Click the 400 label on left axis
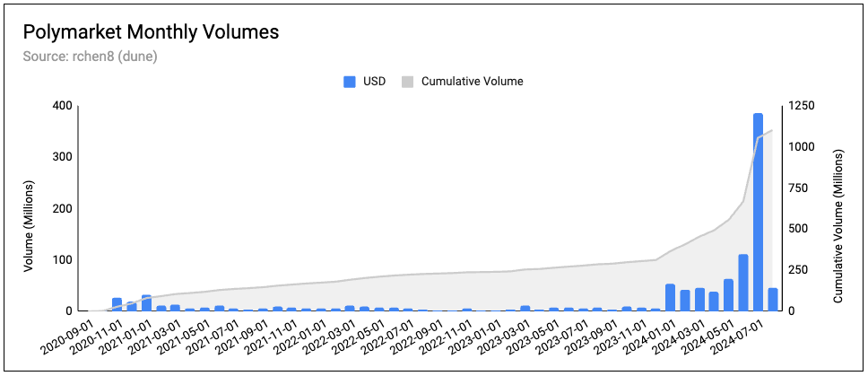This screenshot has height=376, width=868. [x=64, y=106]
